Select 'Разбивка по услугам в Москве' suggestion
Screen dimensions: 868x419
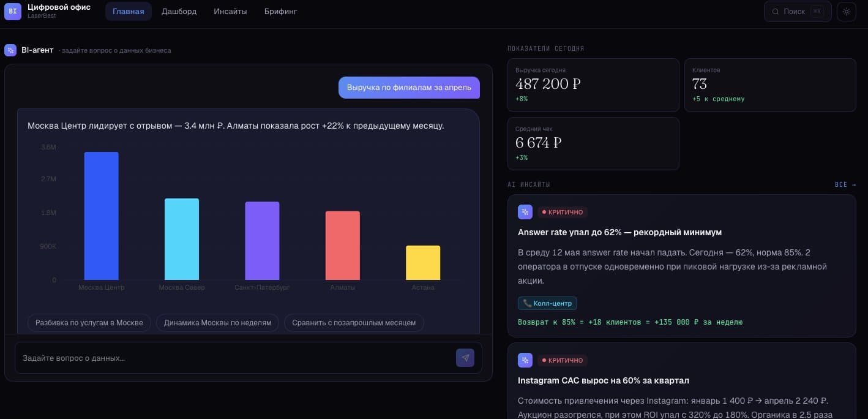tap(89, 323)
